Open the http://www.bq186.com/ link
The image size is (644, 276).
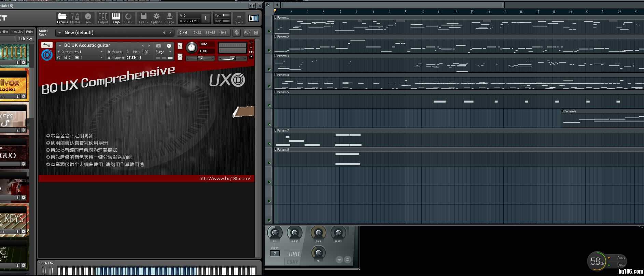tap(225, 178)
